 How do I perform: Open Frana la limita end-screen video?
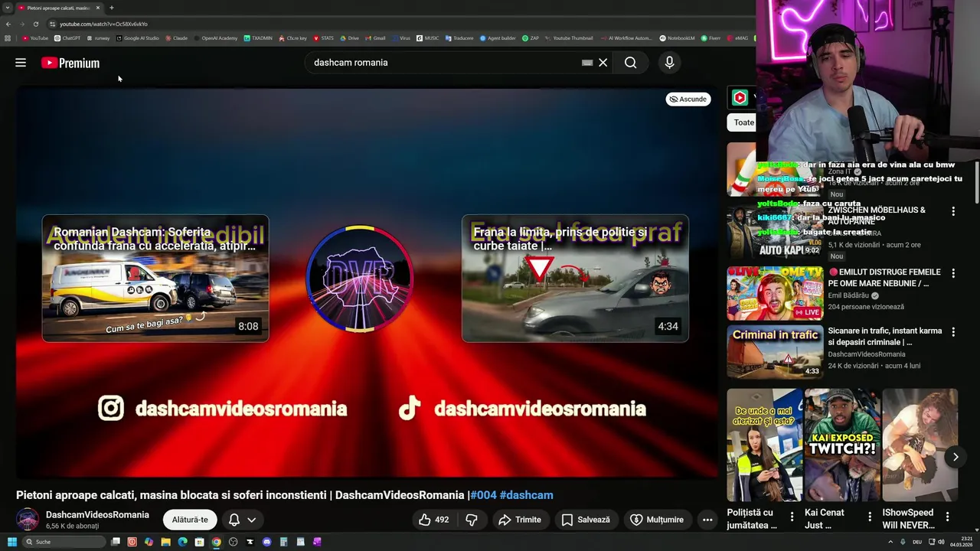[x=575, y=279]
